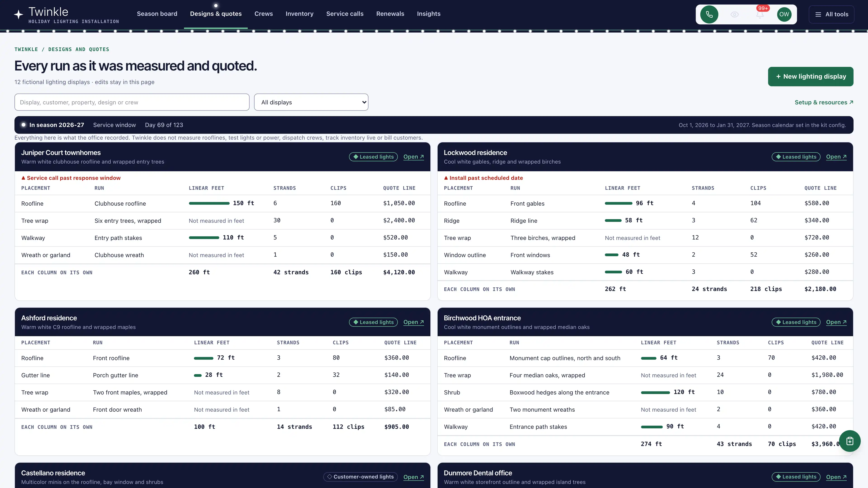Click Juniper Court total $4,120.00
Image resolution: width=868 pixels, height=488 pixels.
pos(399,272)
